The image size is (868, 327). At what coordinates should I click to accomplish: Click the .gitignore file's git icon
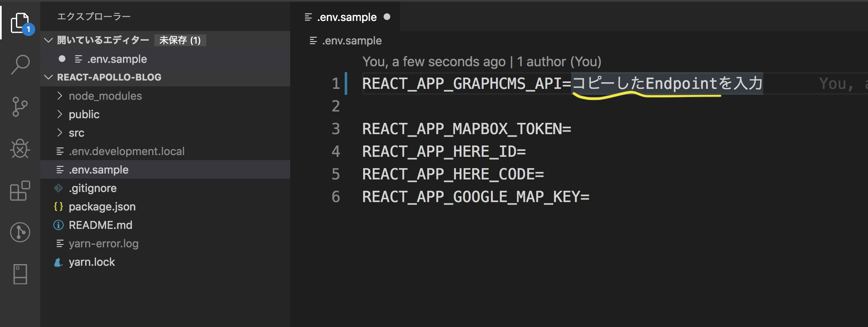click(58, 188)
